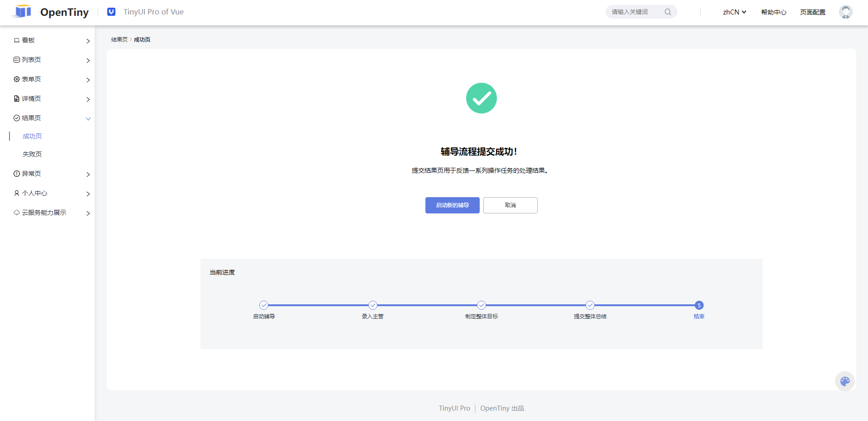Screen dimensions: 868x421
Task: Click the 列表页 list icon
Action: (x=17, y=60)
